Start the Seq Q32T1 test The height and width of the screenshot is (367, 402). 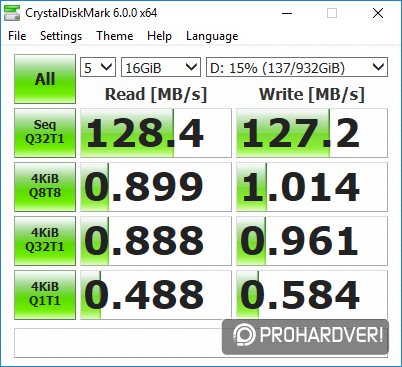[45, 133]
